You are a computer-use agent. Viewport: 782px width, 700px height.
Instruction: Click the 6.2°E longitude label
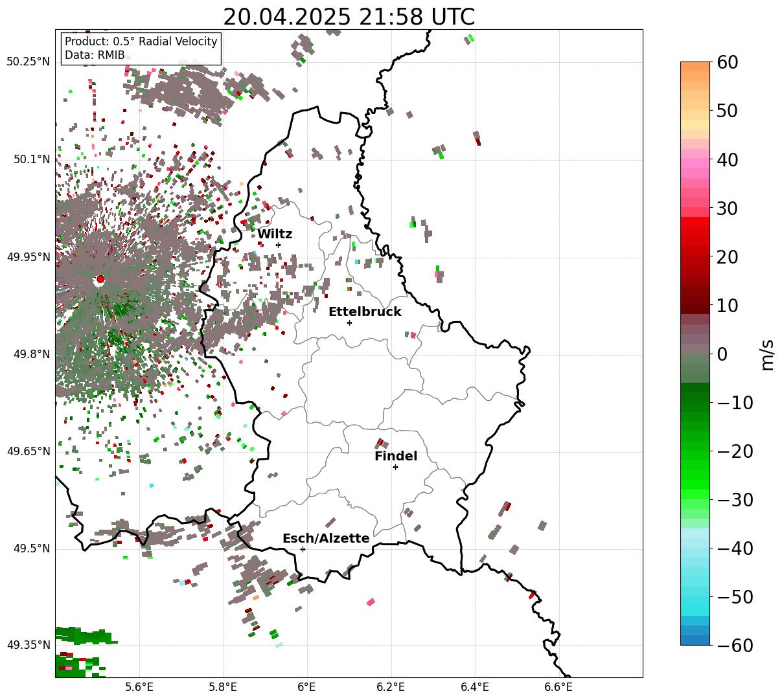(x=391, y=687)
